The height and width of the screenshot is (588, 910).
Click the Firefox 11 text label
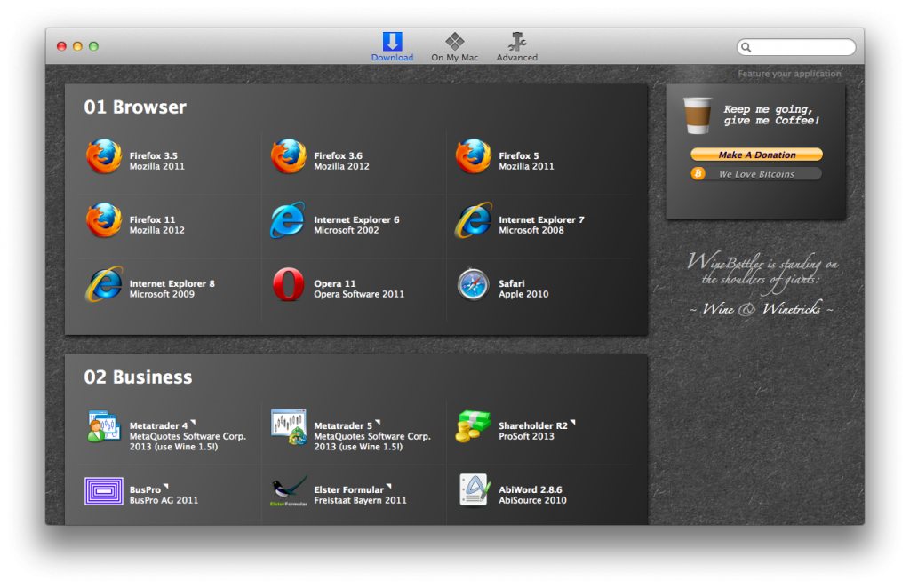[x=153, y=219]
